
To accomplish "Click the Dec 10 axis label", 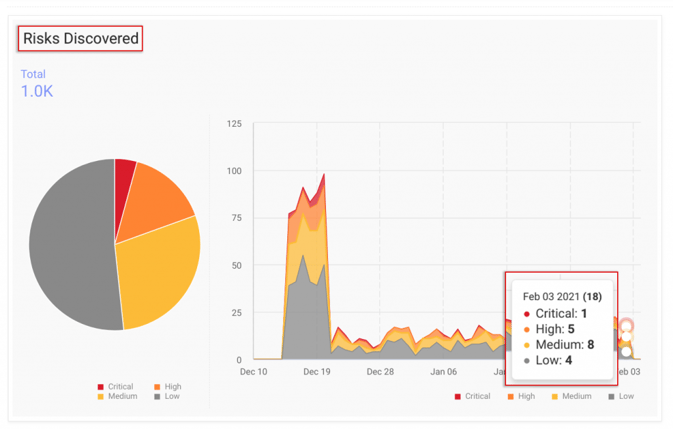I will [x=253, y=372].
